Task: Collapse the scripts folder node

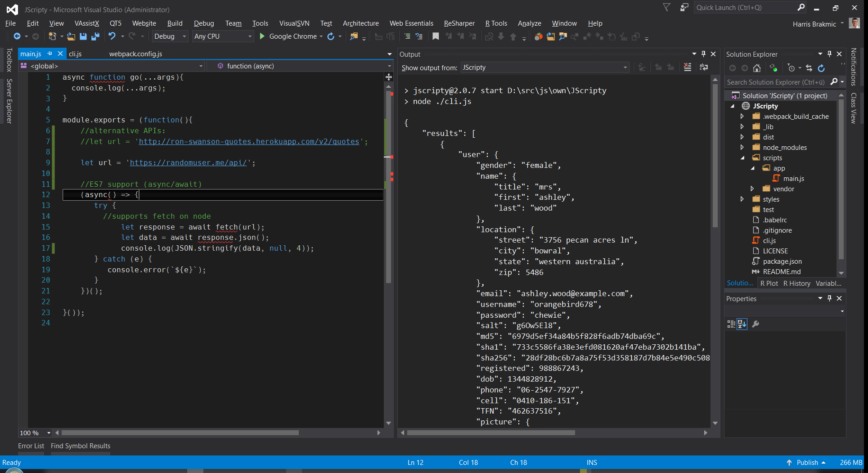Action: coord(742,158)
